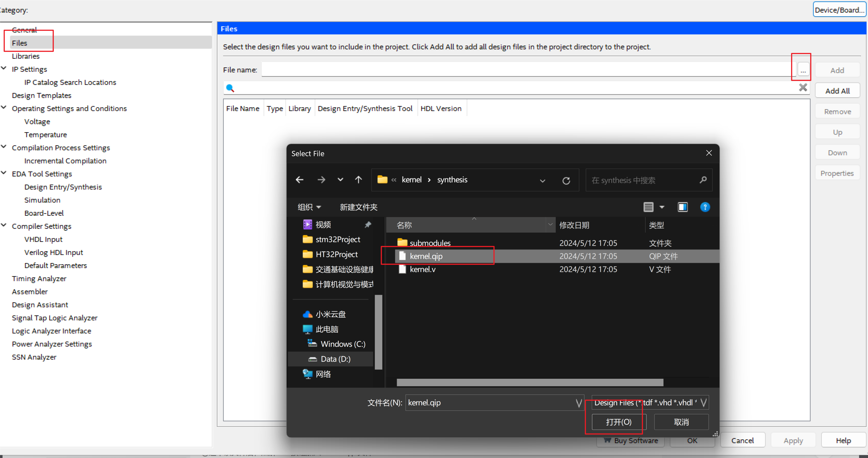Screen dimensions: 868x458
Task: Open Device/Board... button
Action: [x=839, y=10]
